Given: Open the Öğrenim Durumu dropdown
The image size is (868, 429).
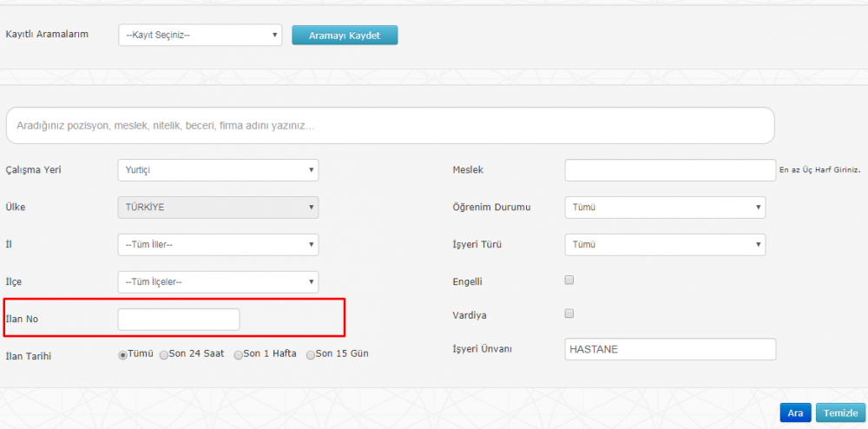Looking at the screenshot, I should coord(665,208).
